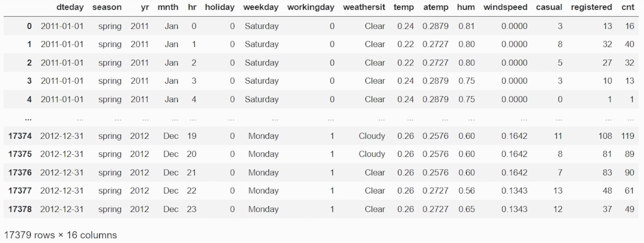The image size is (644, 243).
Task: Click the 17379 rows × 16 columns summary
Action: (x=60, y=235)
